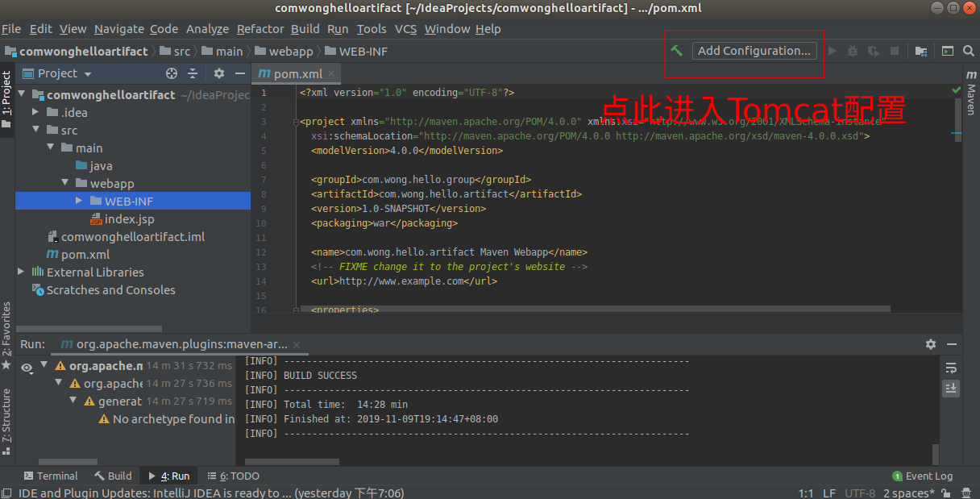
Task: Toggle scroll-to-end icon in Run console
Action: tap(951, 388)
